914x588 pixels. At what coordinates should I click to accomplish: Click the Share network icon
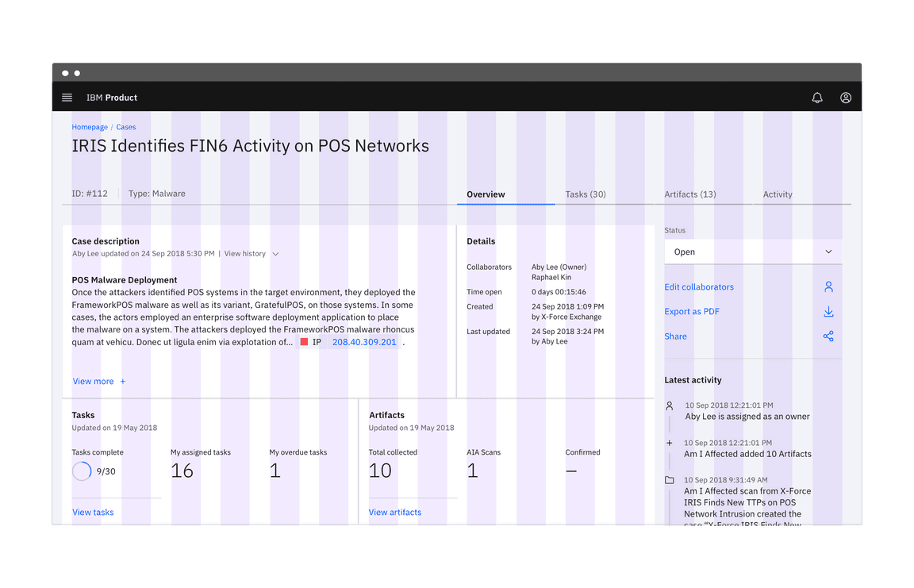click(828, 336)
